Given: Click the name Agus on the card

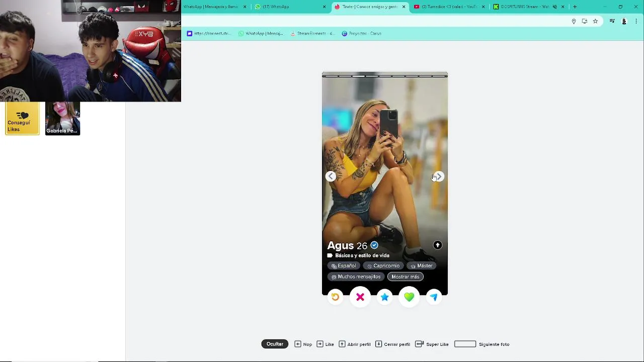Looking at the screenshot, I should pos(341,245).
